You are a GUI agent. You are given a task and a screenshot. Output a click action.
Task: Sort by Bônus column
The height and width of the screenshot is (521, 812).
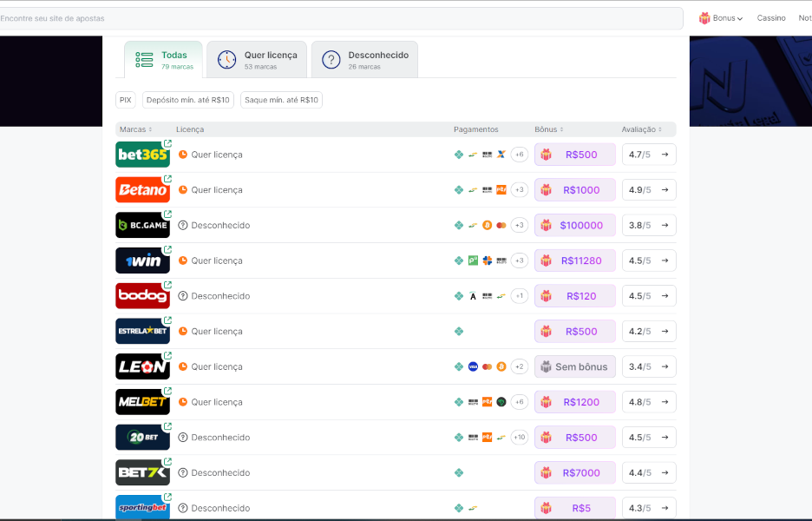pyautogui.click(x=549, y=129)
